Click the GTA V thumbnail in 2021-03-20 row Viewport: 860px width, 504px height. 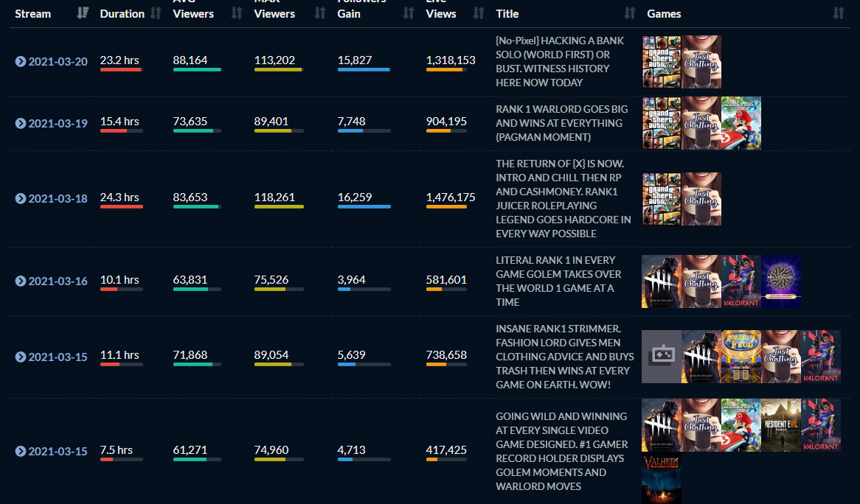662,62
